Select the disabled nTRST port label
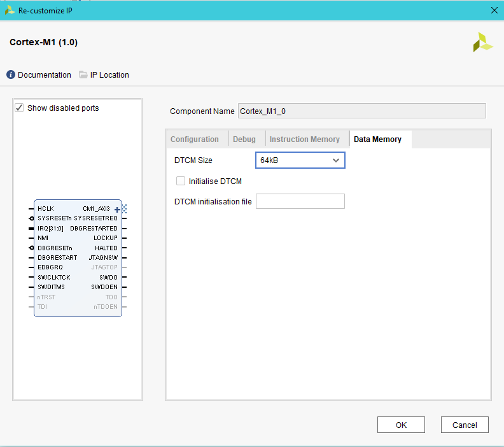Screen dimensions: 504x447 coord(46,297)
